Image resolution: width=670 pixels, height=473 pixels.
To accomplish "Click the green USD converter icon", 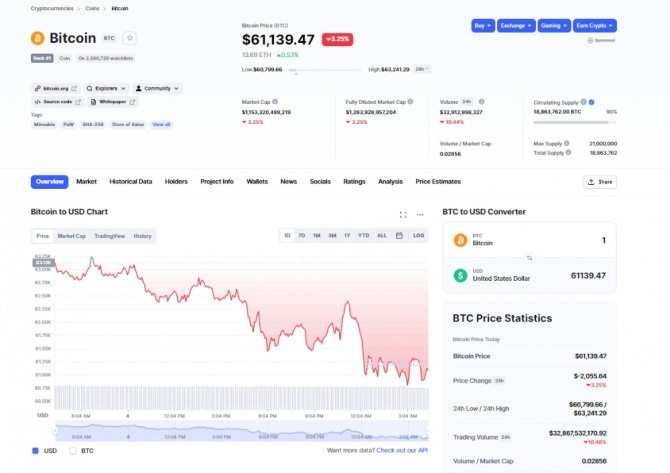I will 460,275.
